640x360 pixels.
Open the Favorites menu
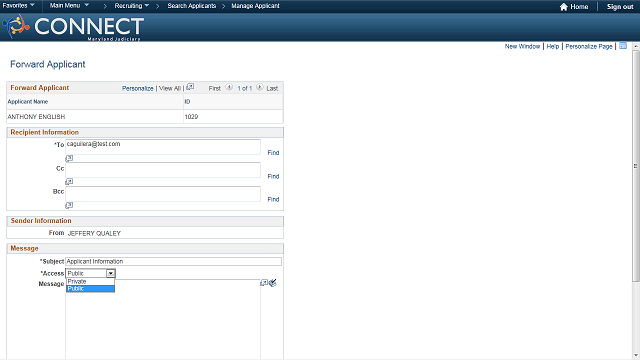pyautogui.click(x=18, y=6)
